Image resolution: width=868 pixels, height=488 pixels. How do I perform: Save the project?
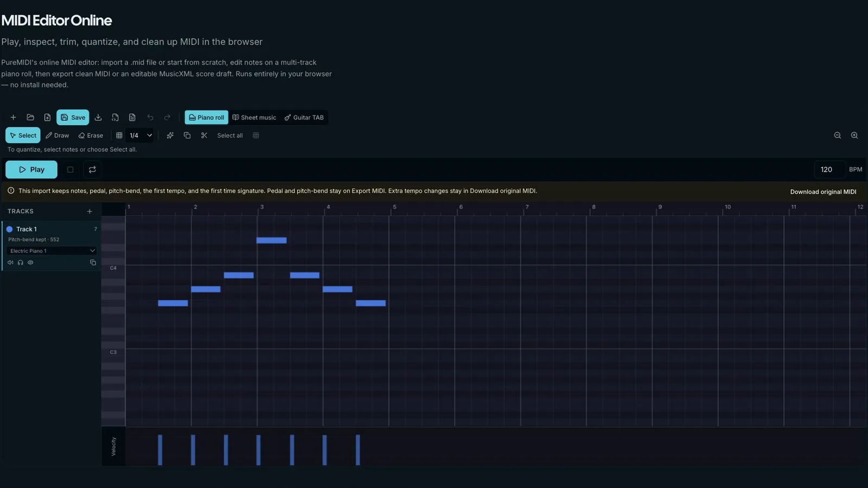[73, 117]
